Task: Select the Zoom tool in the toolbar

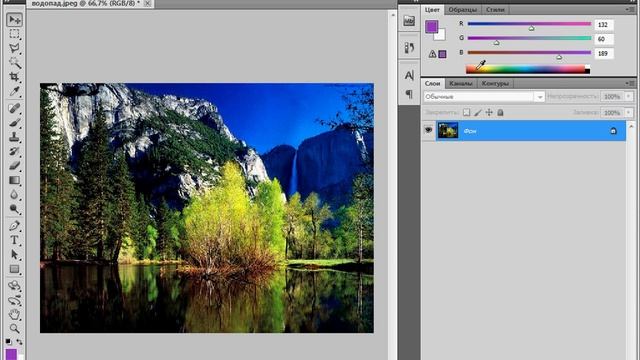Action: (14, 328)
